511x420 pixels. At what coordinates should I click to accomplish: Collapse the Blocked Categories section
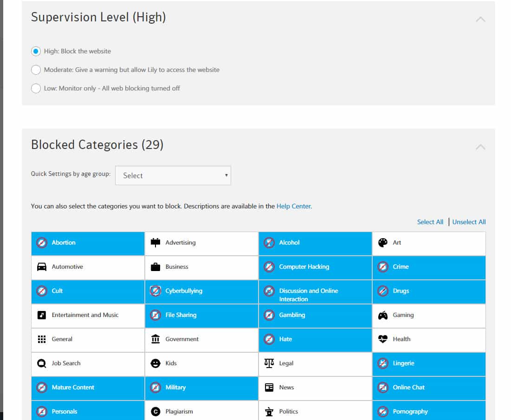point(480,147)
